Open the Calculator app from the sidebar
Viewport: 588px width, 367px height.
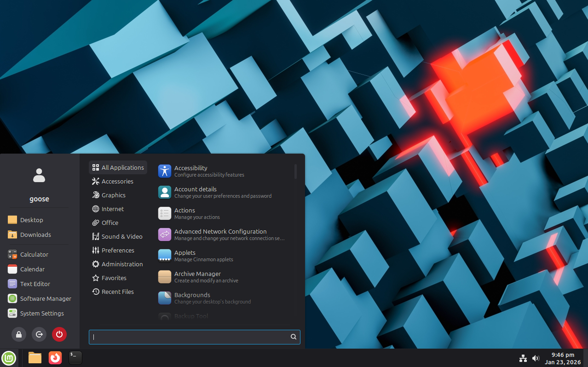pos(35,254)
